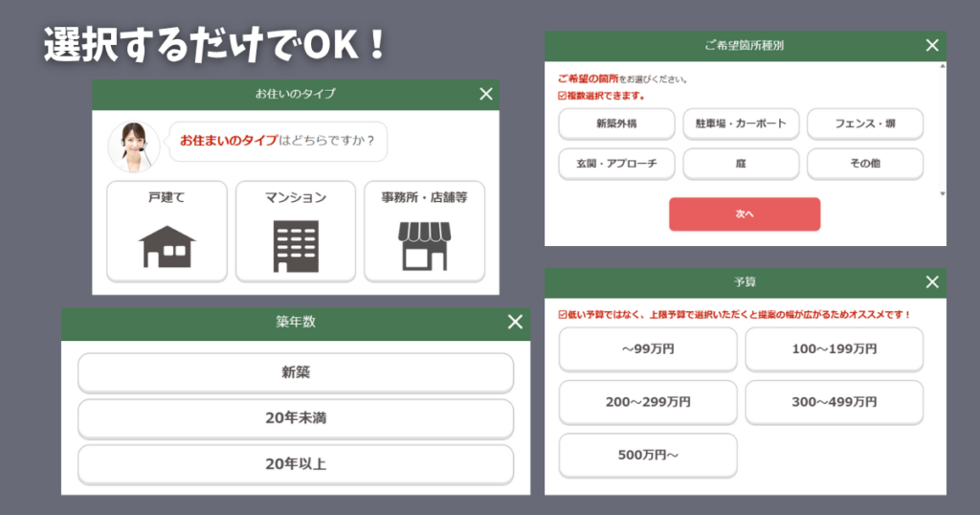Select the ～99万円 budget option
Image resolution: width=980 pixels, height=515 pixels.
648,349
